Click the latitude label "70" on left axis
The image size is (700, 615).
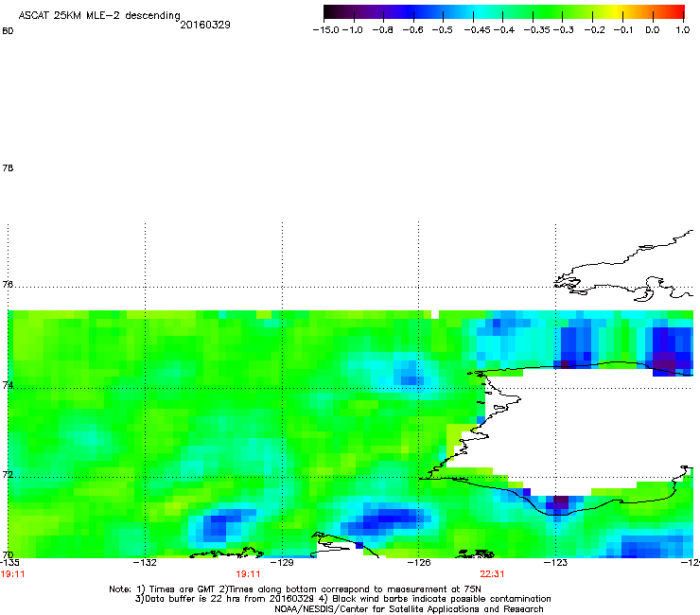tap(8, 554)
